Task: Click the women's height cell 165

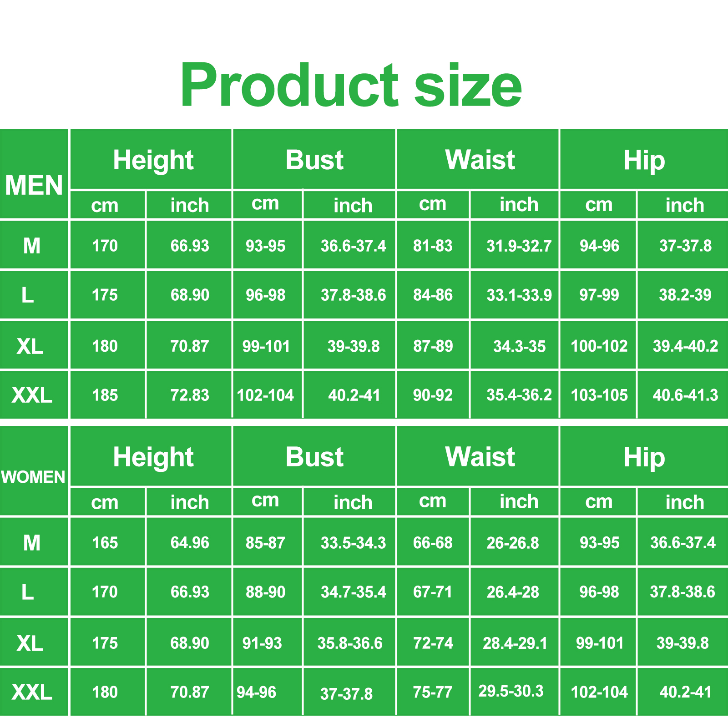Action: tap(105, 543)
